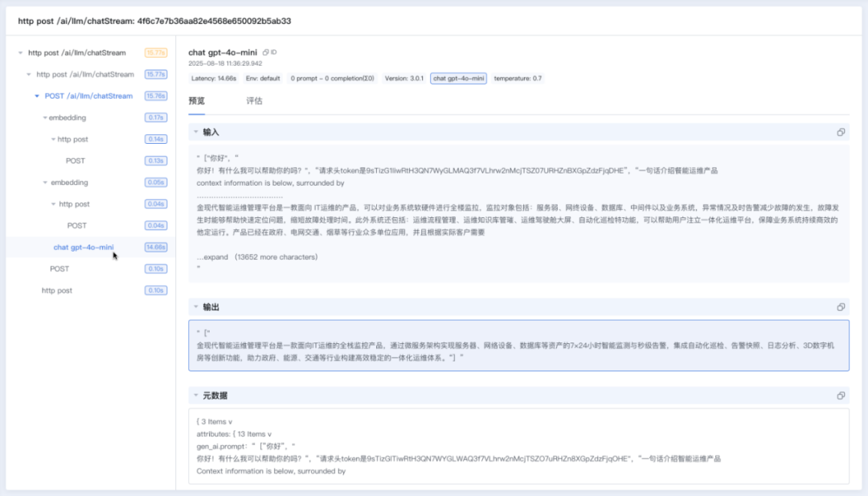Collapse the 输入 section
This screenshot has width=868, height=496.
[x=195, y=132]
